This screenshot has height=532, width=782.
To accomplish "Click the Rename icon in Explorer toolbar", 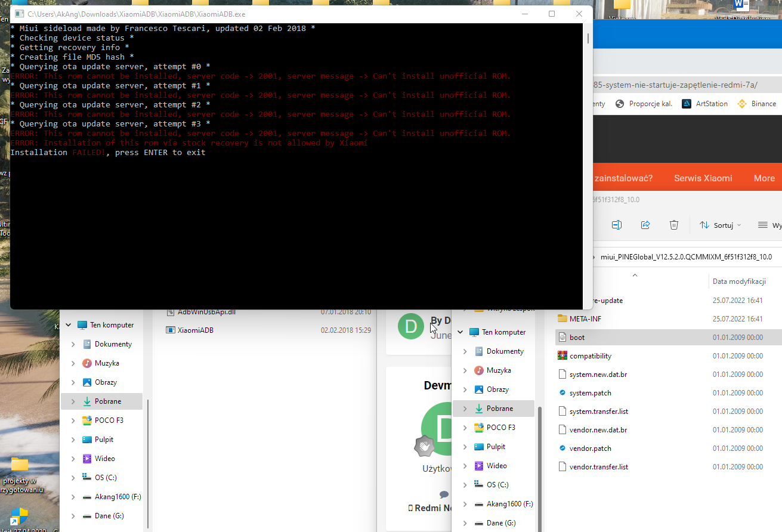I will [x=617, y=225].
